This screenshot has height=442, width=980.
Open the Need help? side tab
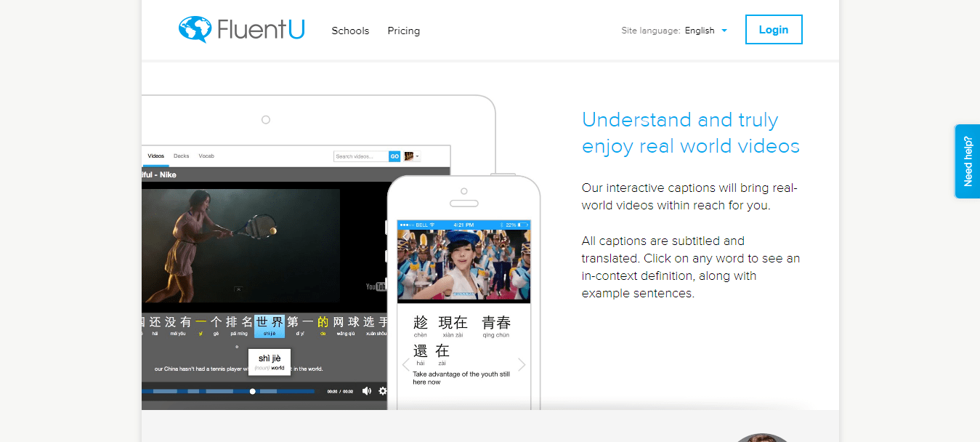tap(968, 161)
